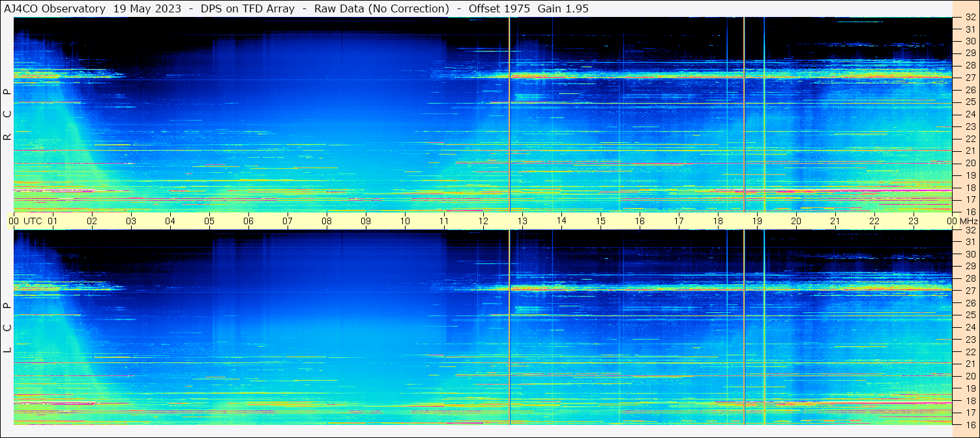The image size is (980, 438).
Task: Click the 16 hour marker on the UTC time axis
Action: [x=640, y=221]
